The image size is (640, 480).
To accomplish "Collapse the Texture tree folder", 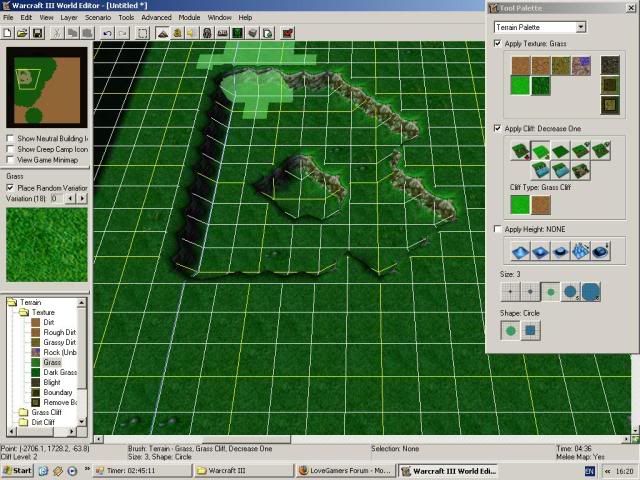I will point(24,312).
